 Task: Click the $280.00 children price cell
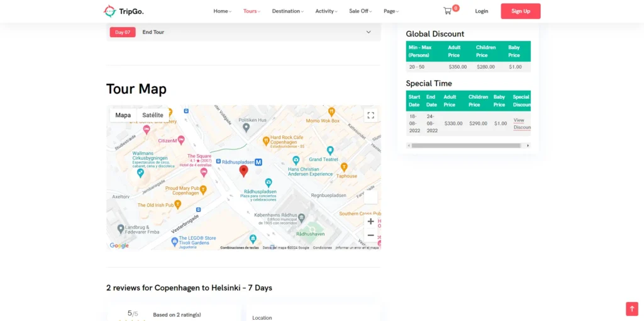point(486,67)
